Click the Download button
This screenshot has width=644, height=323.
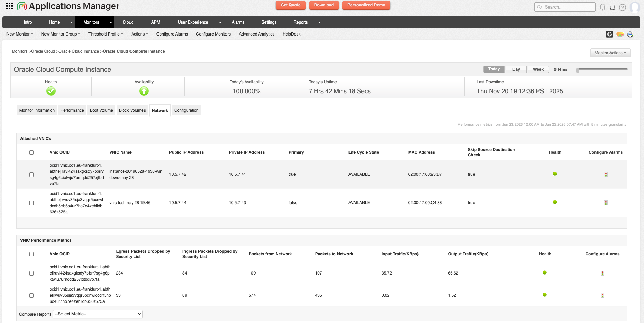coord(324,5)
